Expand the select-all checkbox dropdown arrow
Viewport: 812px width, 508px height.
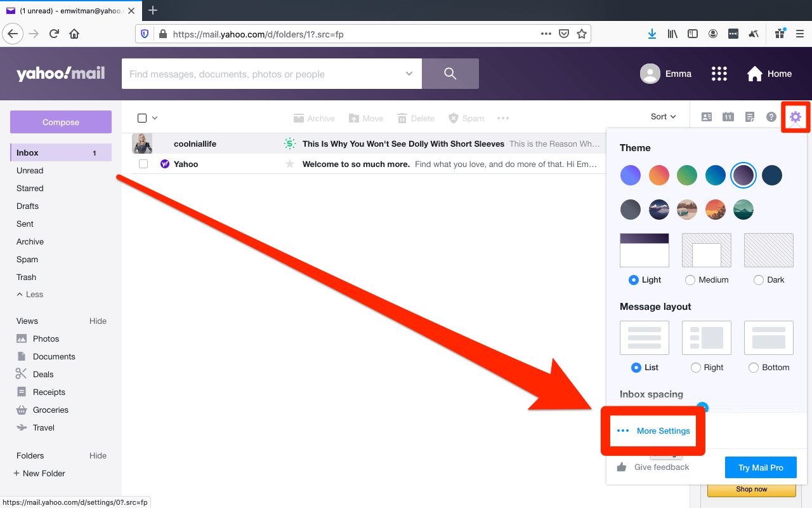pos(155,117)
